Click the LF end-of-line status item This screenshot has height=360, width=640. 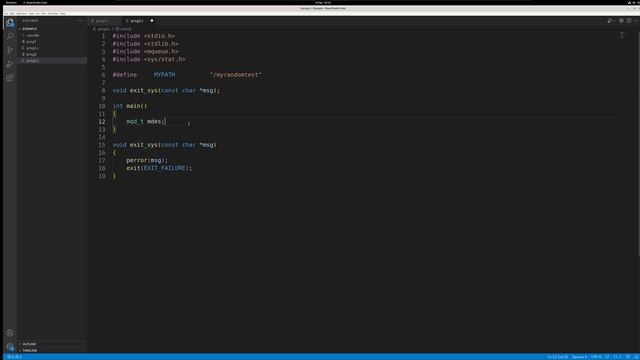click(607, 357)
